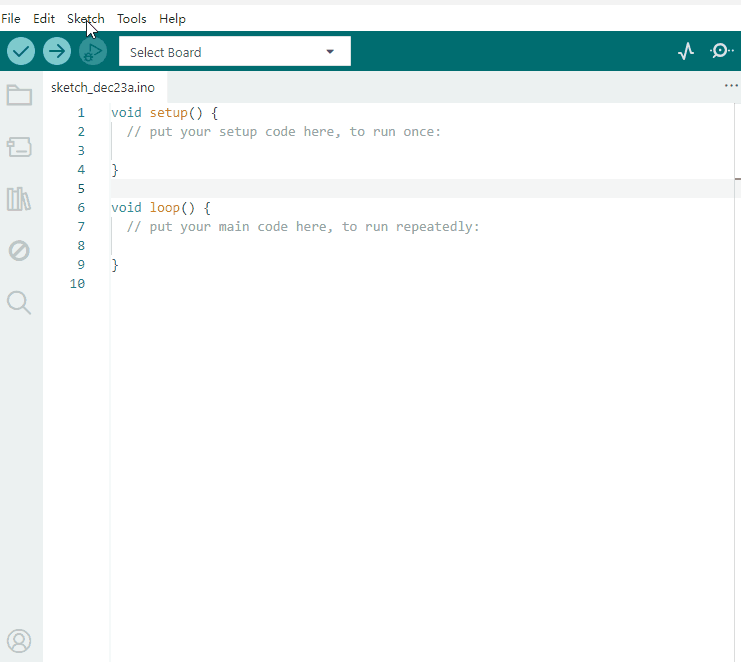Open the Library Manager books icon
The width and height of the screenshot is (741, 662).
pos(19,199)
